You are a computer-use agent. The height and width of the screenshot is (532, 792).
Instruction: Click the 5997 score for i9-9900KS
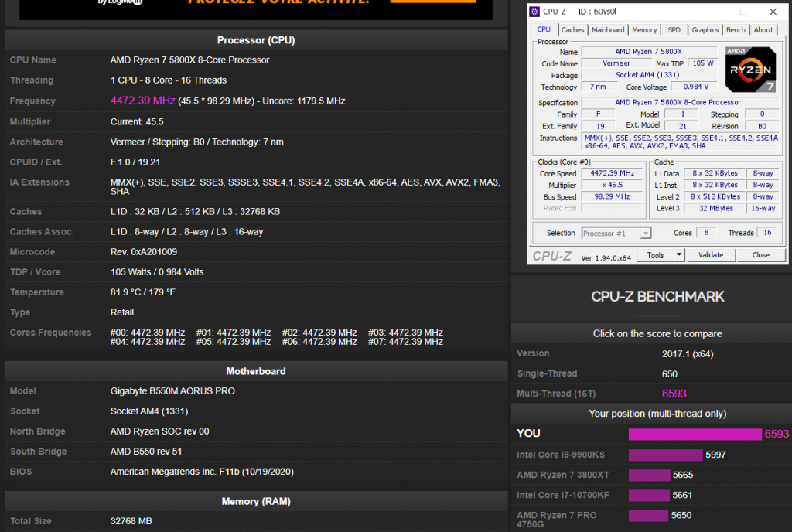coord(715,455)
